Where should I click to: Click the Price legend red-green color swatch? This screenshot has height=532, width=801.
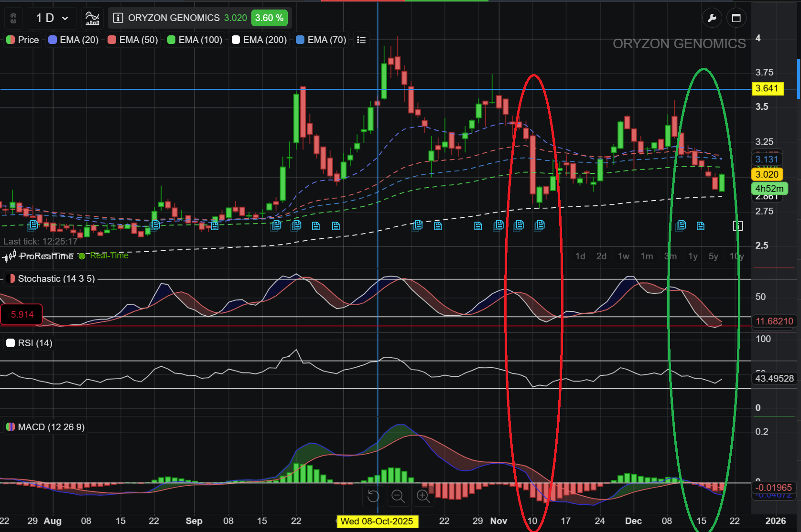(x=11, y=40)
